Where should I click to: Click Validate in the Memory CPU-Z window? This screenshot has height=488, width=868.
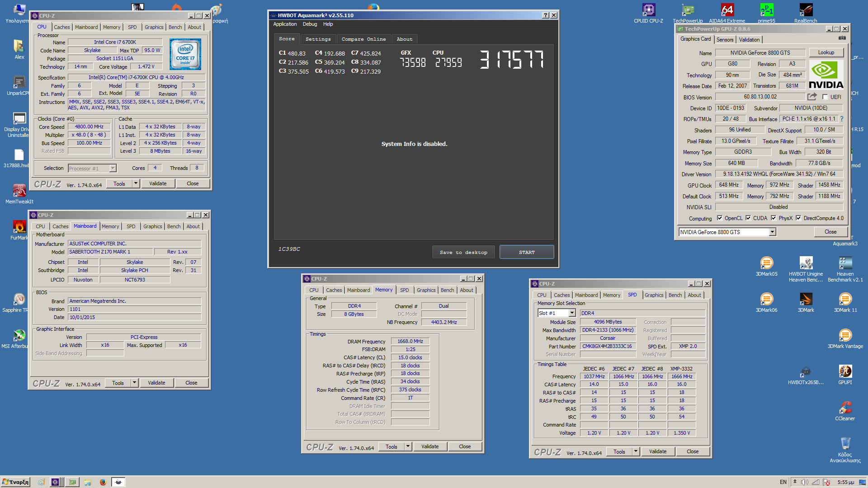(x=430, y=446)
